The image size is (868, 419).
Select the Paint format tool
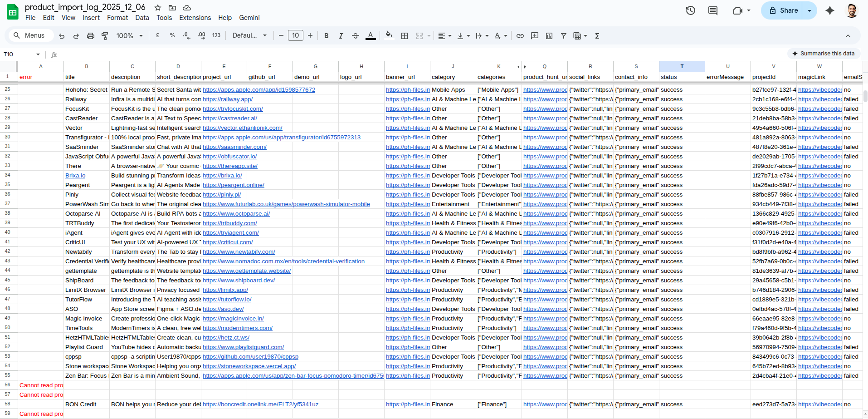pos(105,36)
